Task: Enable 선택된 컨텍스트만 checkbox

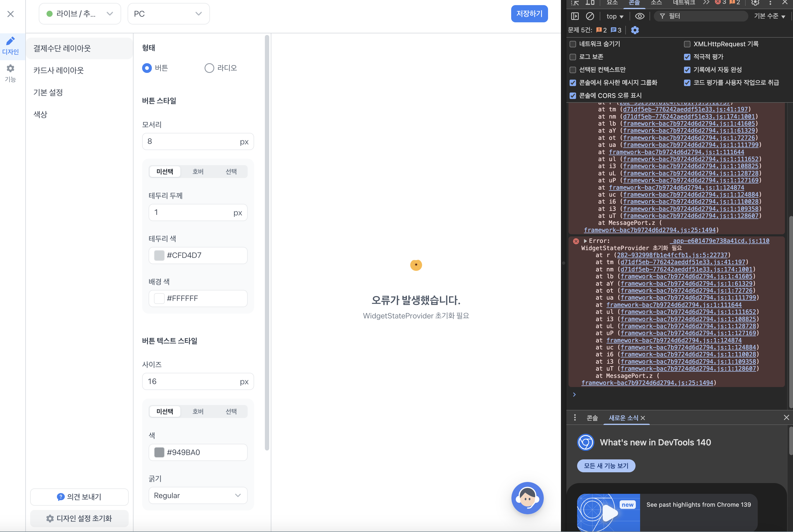Action: coord(573,70)
